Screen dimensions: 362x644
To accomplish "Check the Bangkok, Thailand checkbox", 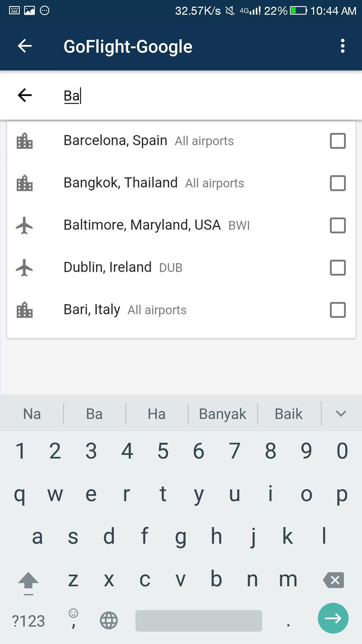I will [338, 183].
